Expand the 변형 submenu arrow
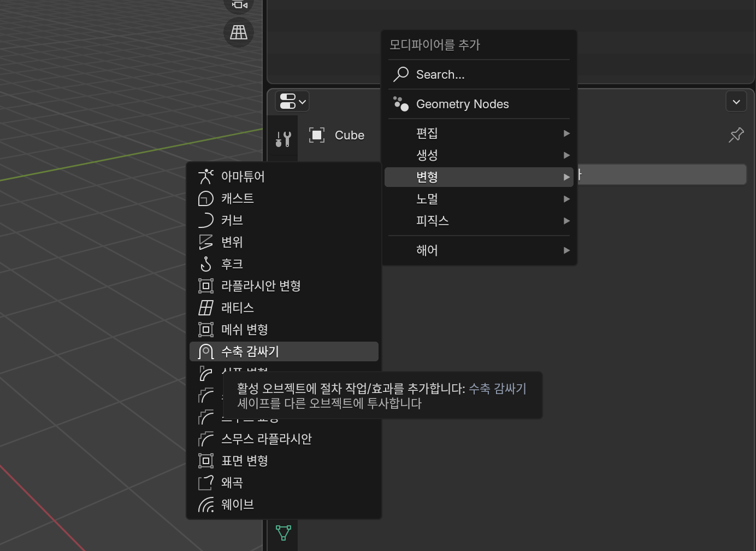The image size is (756, 551). click(566, 177)
